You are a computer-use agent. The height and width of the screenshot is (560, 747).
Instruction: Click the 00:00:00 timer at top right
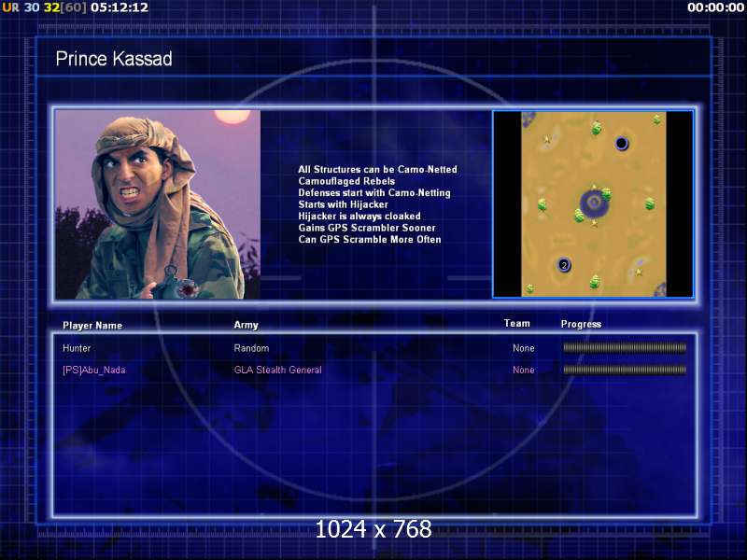click(x=715, y=7)
